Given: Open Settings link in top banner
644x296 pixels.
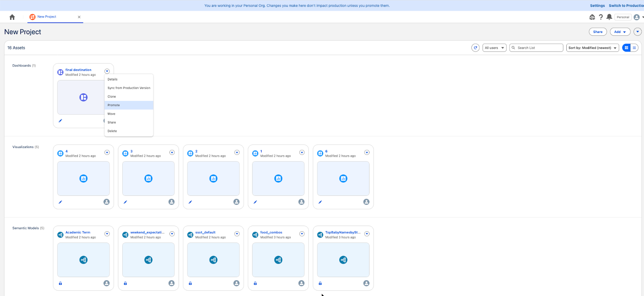Looking at the screenshot, I should click(x=597, y=6).
